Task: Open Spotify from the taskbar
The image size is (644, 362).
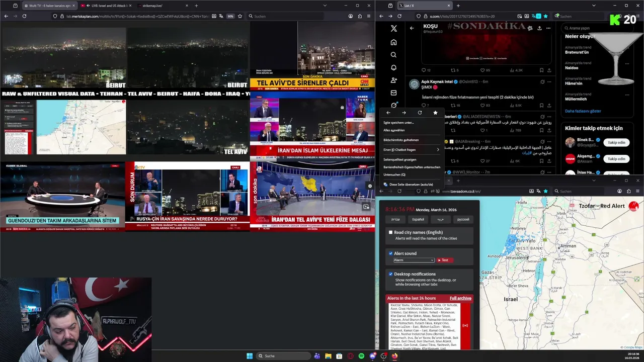Action: (x=361, y=356)
